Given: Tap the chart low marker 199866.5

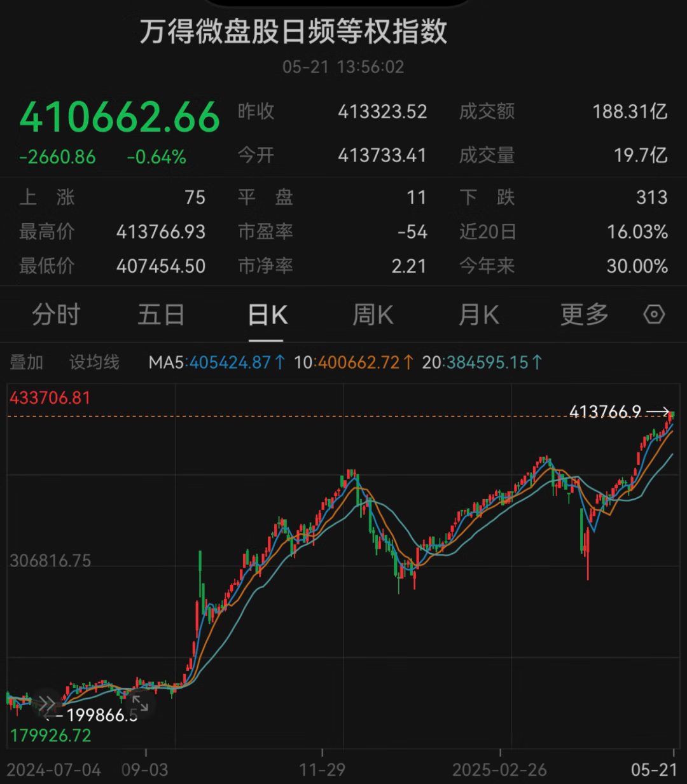Looking at the screenshot, I should 102,715.
